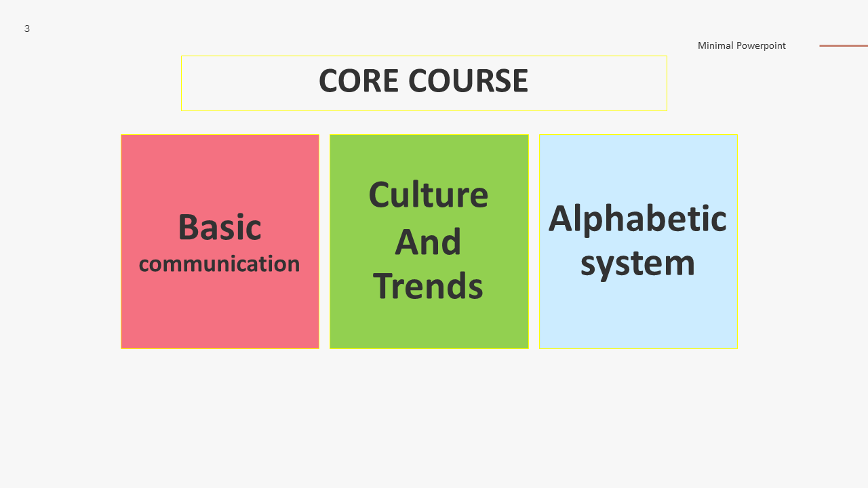Screen dimensions: 868x488
Task: Click the word And in green box
Action: click(429, 241)
